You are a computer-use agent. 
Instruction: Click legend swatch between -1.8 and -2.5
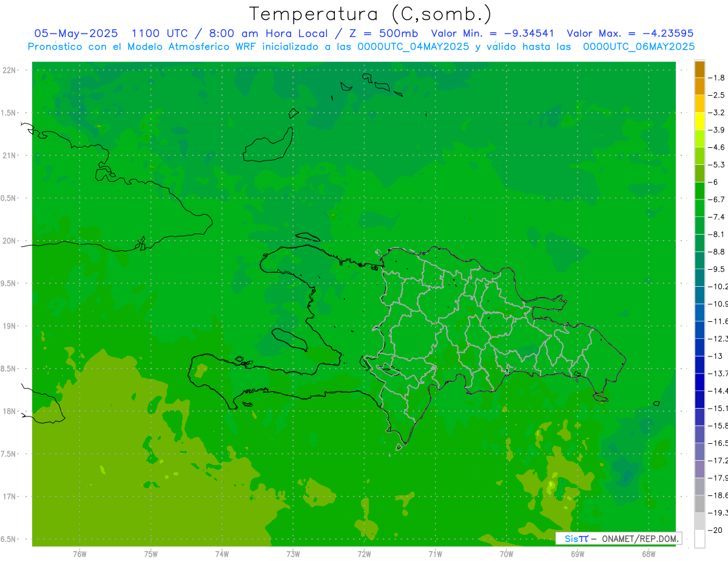click(699, 87)
